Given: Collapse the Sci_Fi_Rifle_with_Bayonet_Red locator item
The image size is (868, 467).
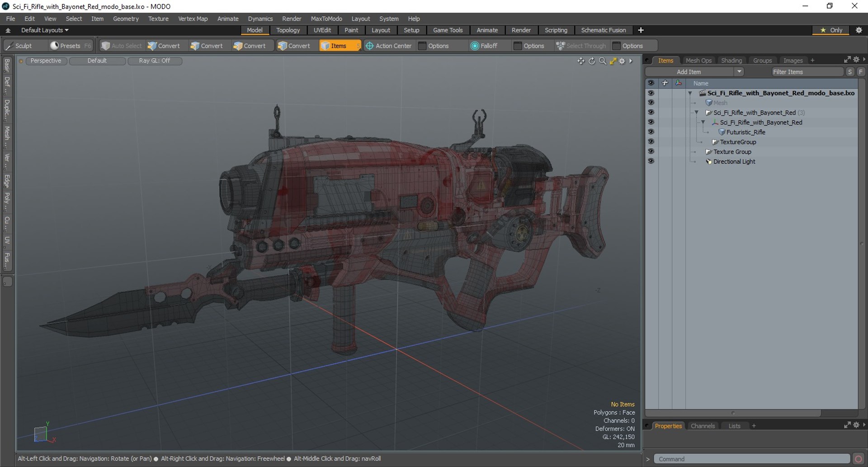Looking at the screenshot, I should [x=703, y=122].
